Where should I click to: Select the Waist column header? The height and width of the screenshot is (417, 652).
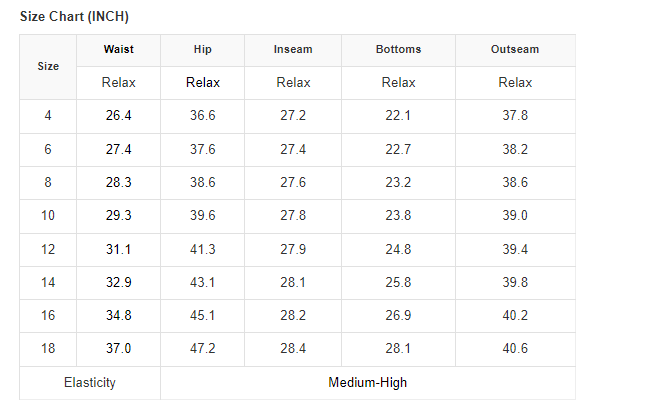pos(118,49)
